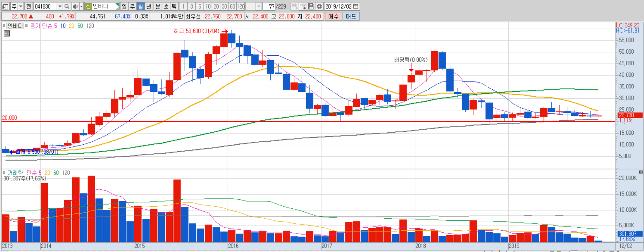Click the stock code field 041830
The image size is (644, 252).
coord(45,6)
